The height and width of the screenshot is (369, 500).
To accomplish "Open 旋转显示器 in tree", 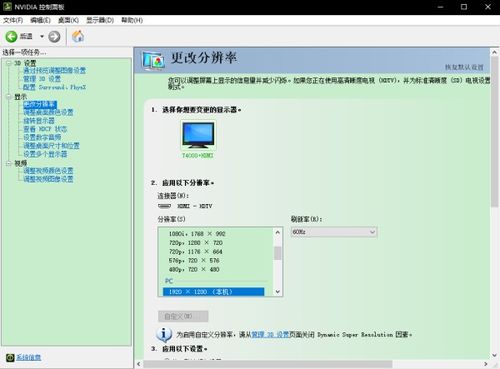I will pyautogui.click(x=39, y=121).
